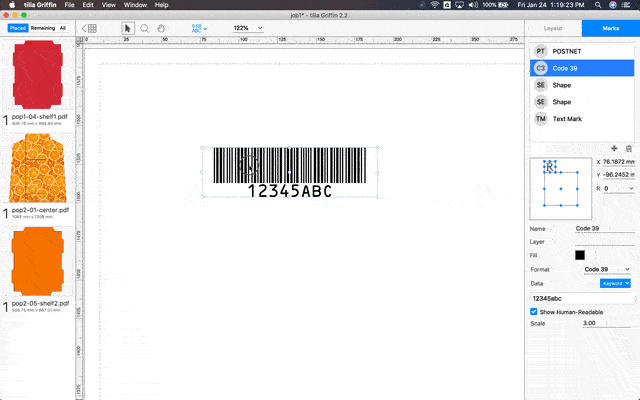Click the volume icon in menu bar
This screenshot has height=400, width=640.
(473, 5)
